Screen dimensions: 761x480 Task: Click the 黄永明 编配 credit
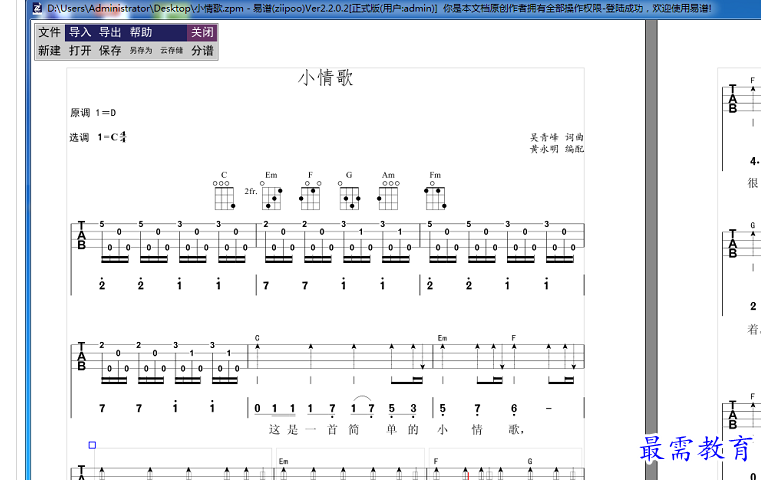coord(557,149)
